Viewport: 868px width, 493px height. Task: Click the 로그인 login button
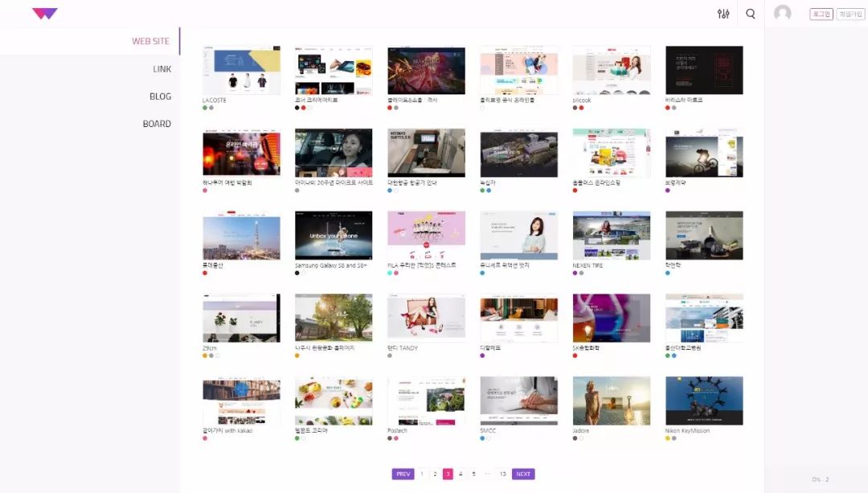click(821, 14)
